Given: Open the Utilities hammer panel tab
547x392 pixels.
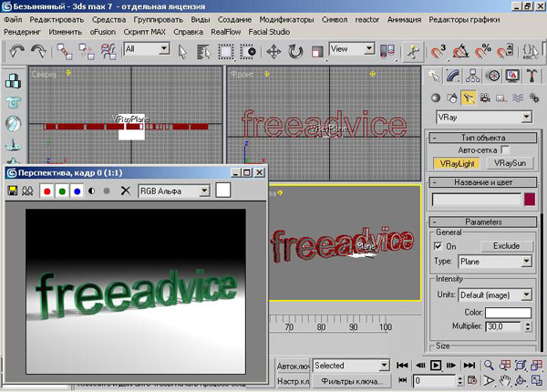Looking at the screenshot, I should (x=532, y=76).
